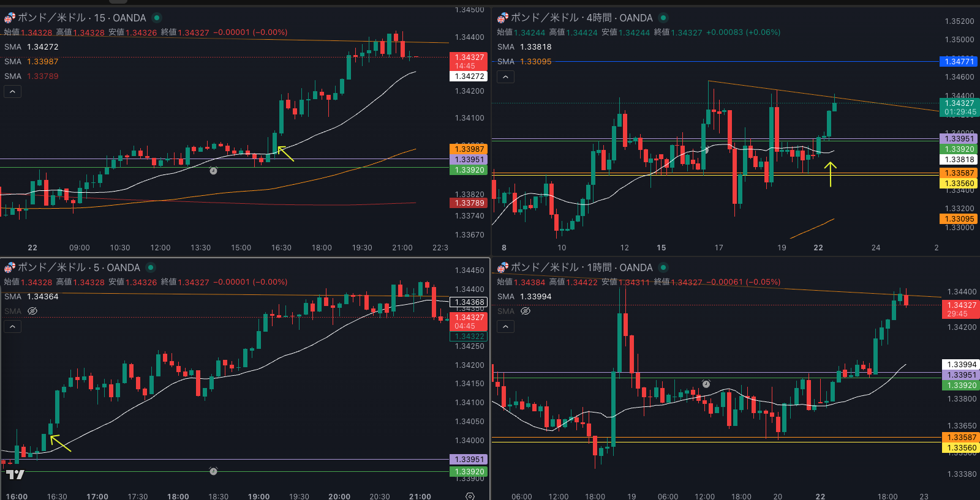
Task: Collapse the indicator legend on the 4-hour chart
Action: (x=505, y=76)
